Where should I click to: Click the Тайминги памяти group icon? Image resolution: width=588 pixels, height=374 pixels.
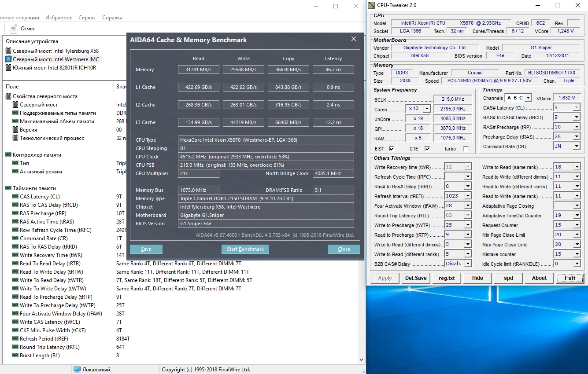coord(8,188)
